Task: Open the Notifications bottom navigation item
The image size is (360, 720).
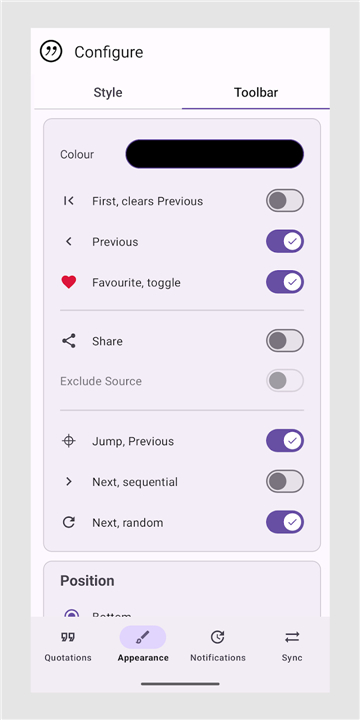Action: 218,645
